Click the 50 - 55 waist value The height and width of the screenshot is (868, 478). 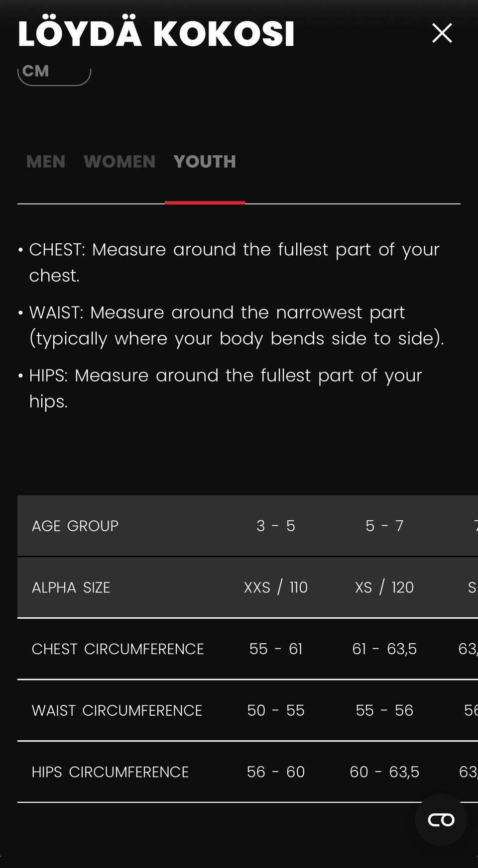tap(276, 710)
